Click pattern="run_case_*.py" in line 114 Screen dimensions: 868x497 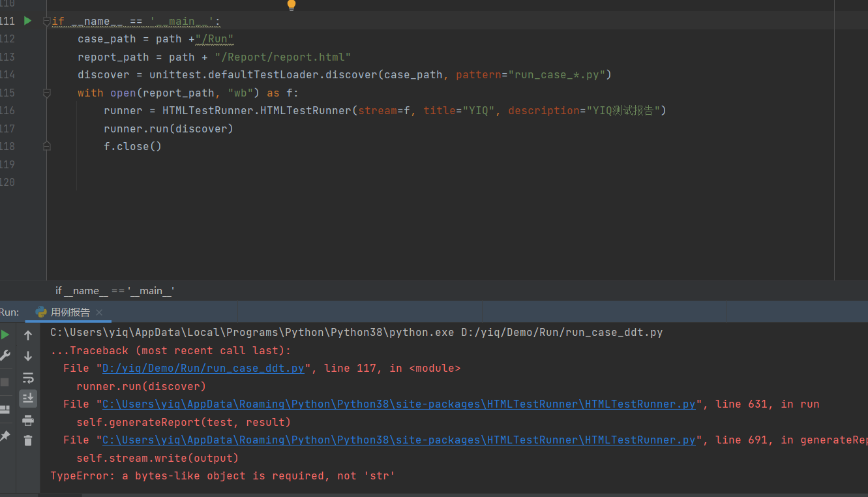531,75
